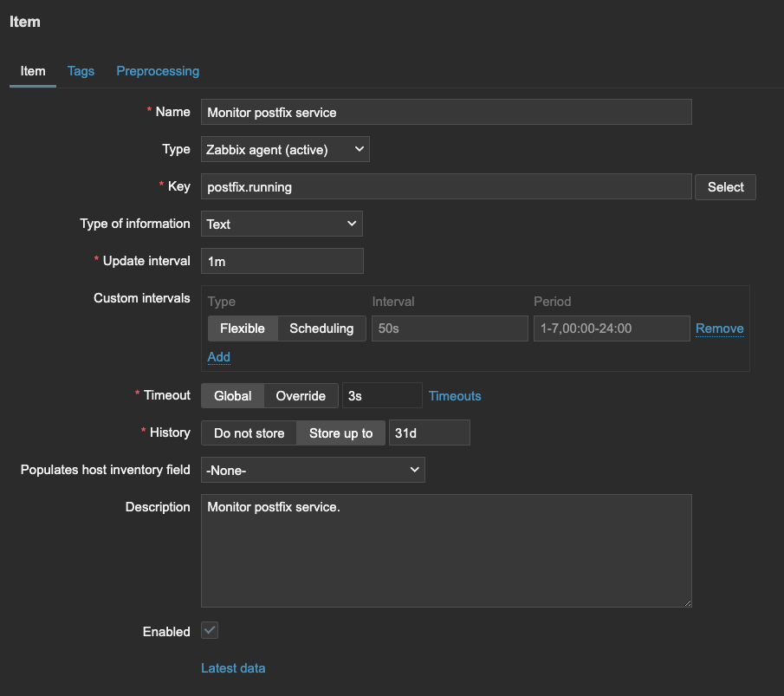Set Timeout to Global

pos(232,396)
